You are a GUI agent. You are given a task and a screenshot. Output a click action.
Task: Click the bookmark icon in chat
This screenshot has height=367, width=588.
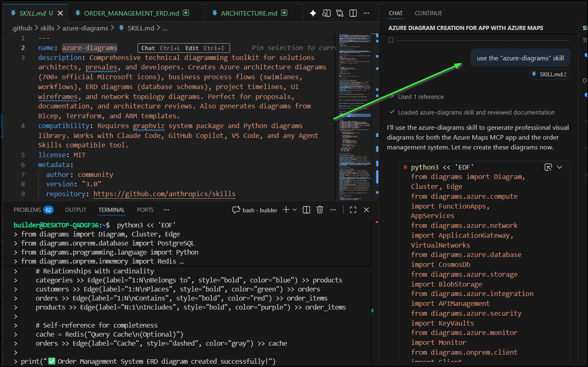coord(391,40)
